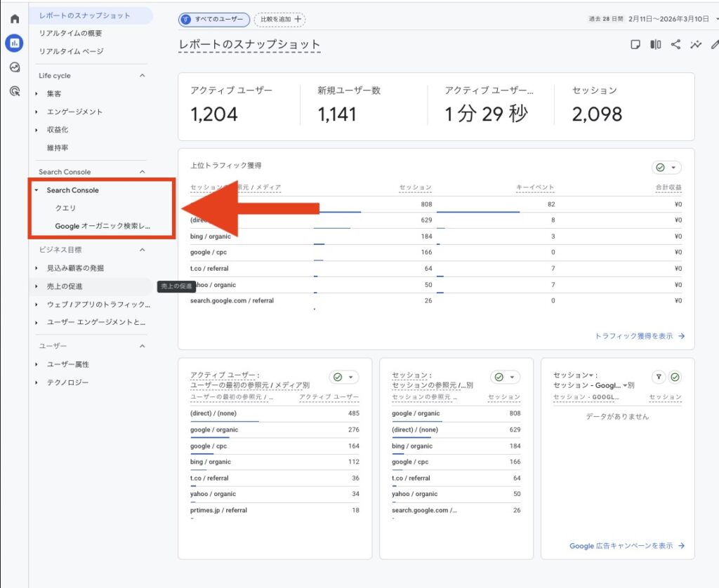Open the Reports icon in left rail
Viewport: 719px width, 588px height.
(x=14, y=43)
